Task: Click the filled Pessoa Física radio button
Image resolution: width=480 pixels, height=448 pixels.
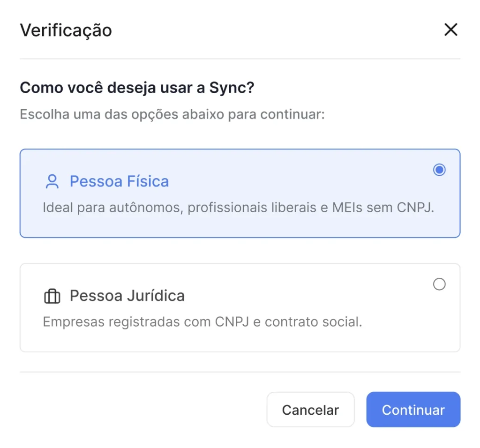Action: click(x=439, y=170)
